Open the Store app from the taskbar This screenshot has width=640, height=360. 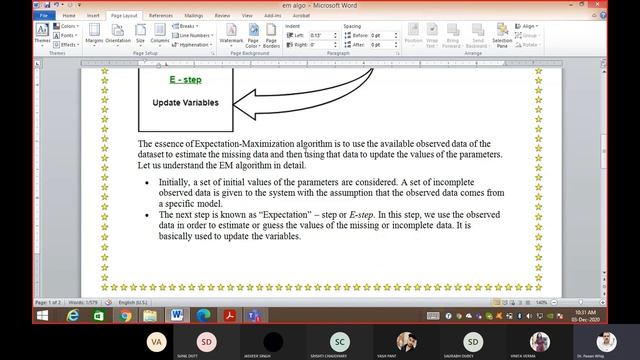point(98,316)
